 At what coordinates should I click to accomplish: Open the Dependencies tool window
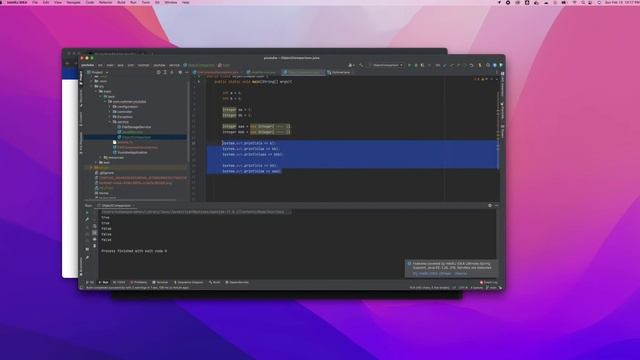click(237, 282)
